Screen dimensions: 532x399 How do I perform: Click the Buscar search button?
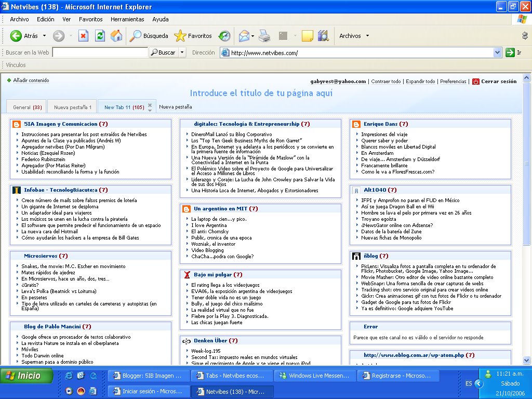tap(164, 52)
